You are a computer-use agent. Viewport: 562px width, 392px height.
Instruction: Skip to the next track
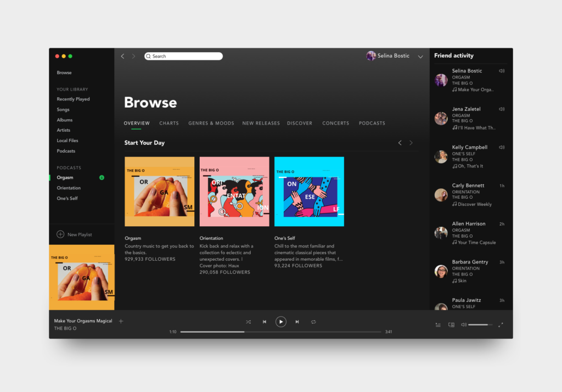tap(297, 322)
